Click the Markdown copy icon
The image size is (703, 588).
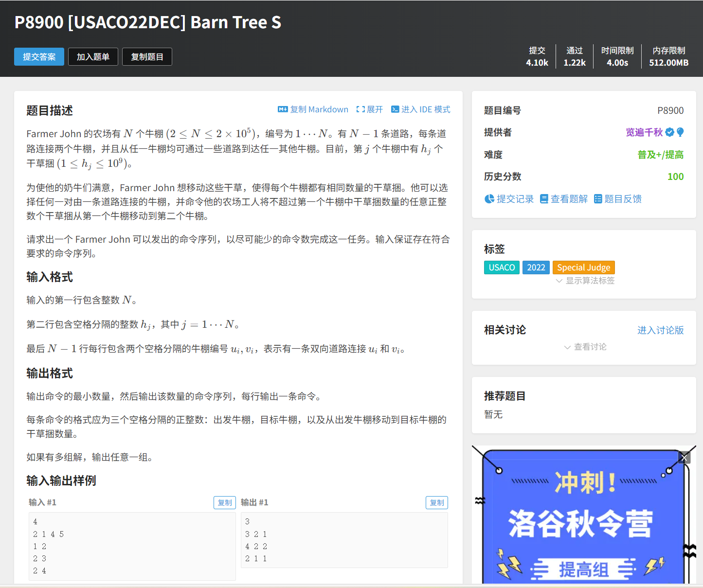282,109
